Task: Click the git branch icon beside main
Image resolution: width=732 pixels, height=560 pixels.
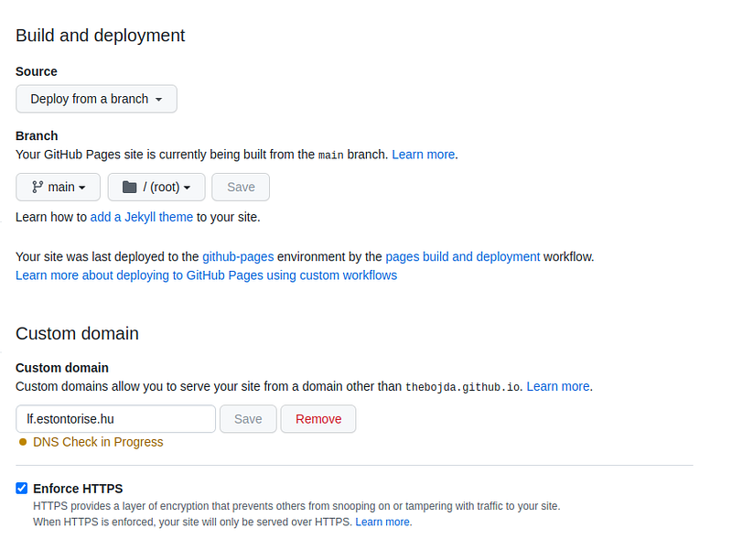Action: tap(38, 187)
